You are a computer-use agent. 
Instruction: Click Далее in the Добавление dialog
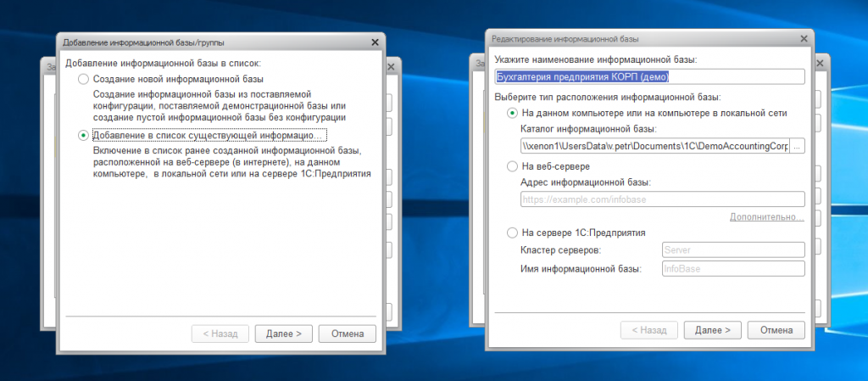pos(283,334)
